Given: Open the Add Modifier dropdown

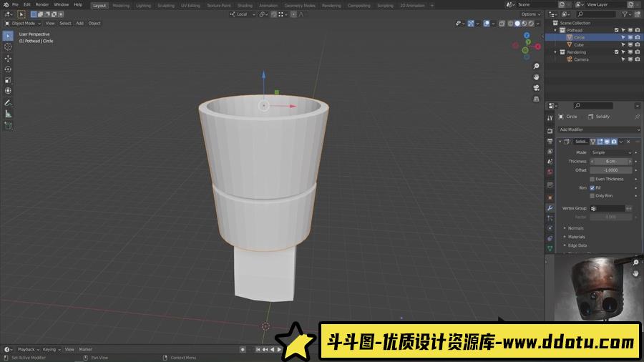Looking at the screenshot, I should tap(599, 129).
